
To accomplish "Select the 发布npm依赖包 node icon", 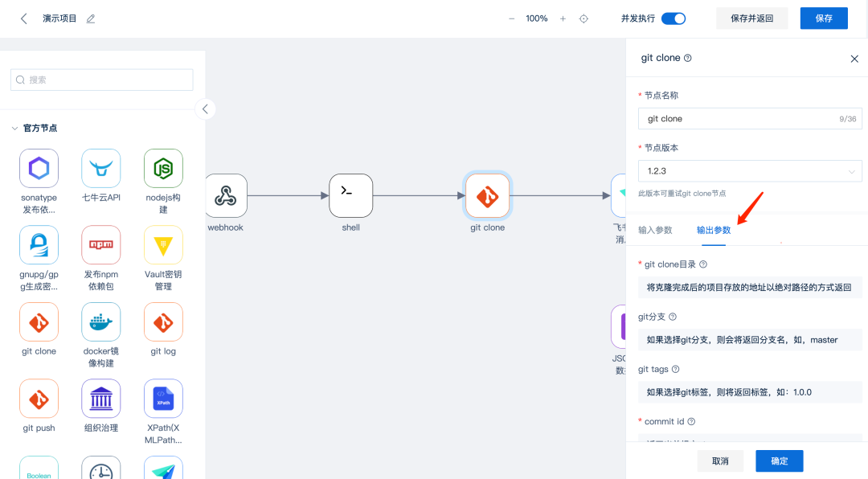I will (x=100, y=245).
